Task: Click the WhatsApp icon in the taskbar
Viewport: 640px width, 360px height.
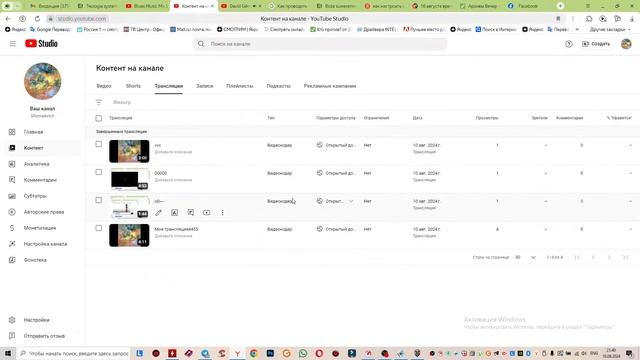Action: [303, 353]
